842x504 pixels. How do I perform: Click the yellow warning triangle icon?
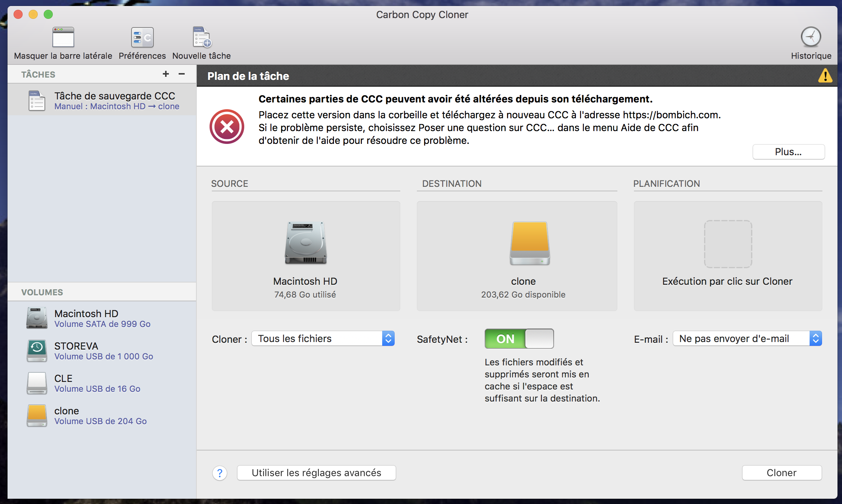click(825, 76)
